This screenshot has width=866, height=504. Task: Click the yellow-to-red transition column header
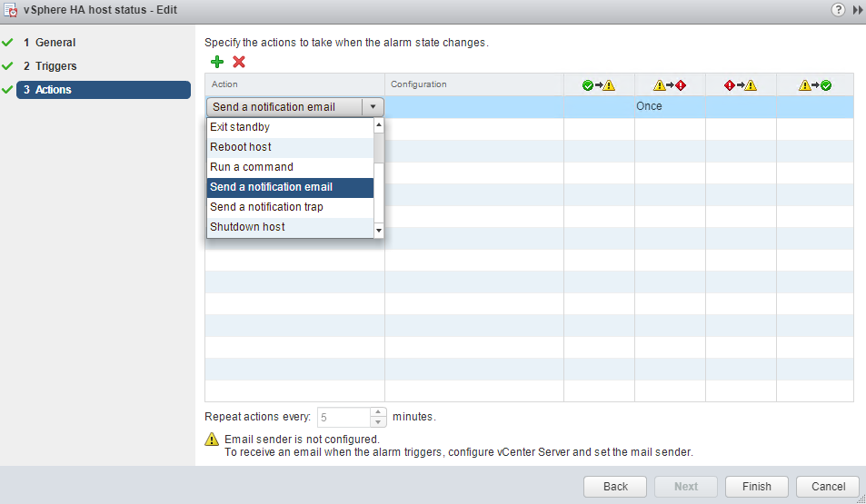click(x=670, y=85)
